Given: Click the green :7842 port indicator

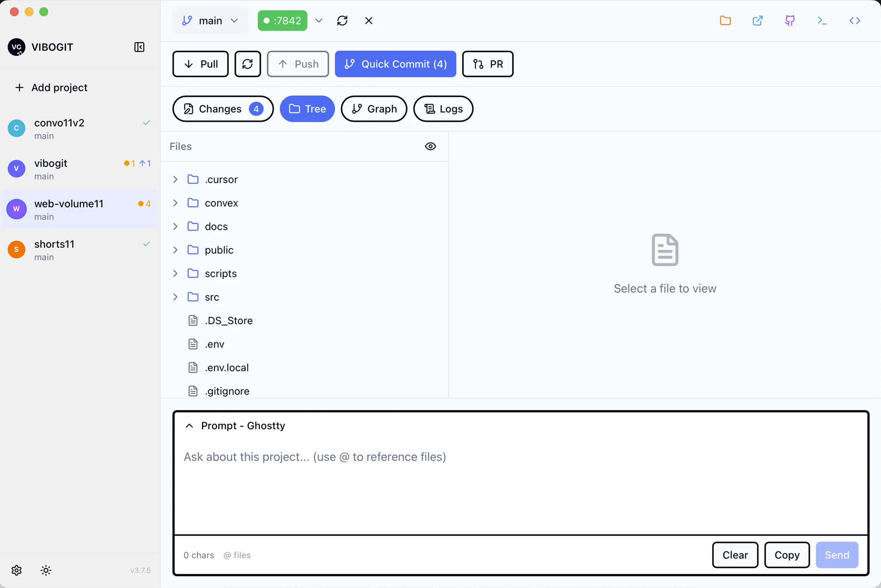Looking at the screenshot, I should 282,21.
